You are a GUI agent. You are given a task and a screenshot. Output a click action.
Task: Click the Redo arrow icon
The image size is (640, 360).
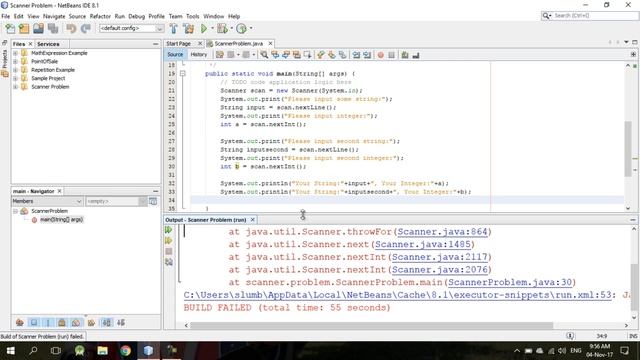coord(86,29)
